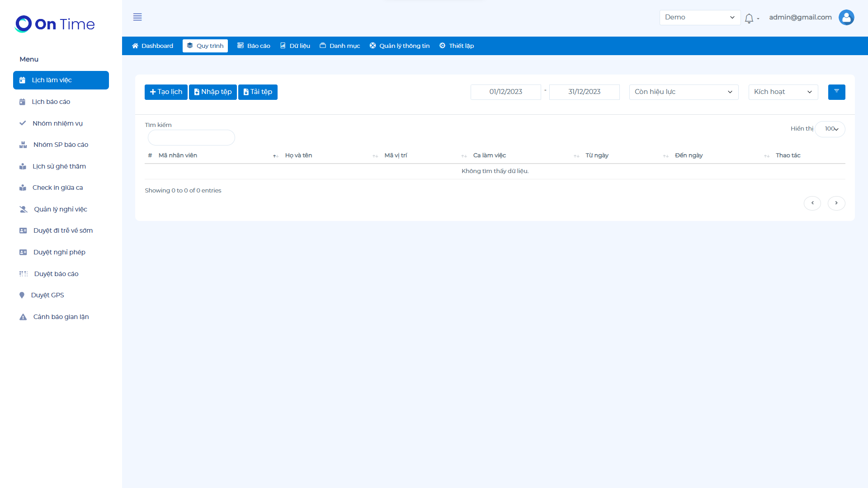The height and width of the screenshot is (488, 868).
Task: Go to previous page arrow
Action: point(812,203)
